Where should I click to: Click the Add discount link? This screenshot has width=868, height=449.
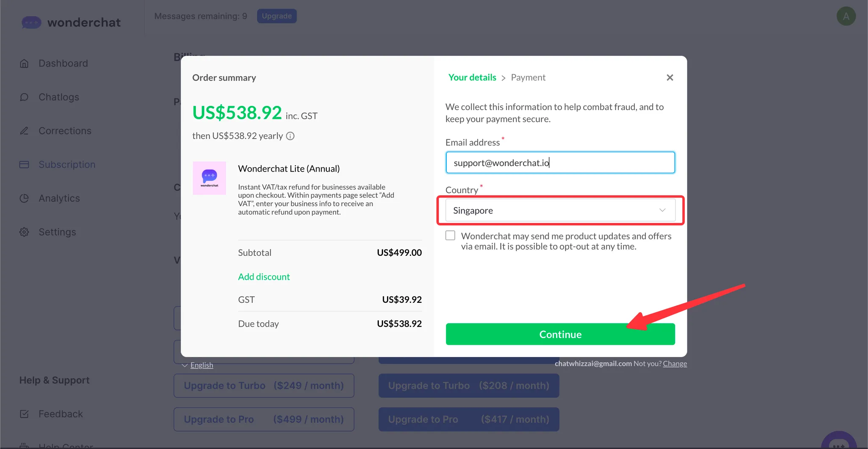click(x=264, y=277)
